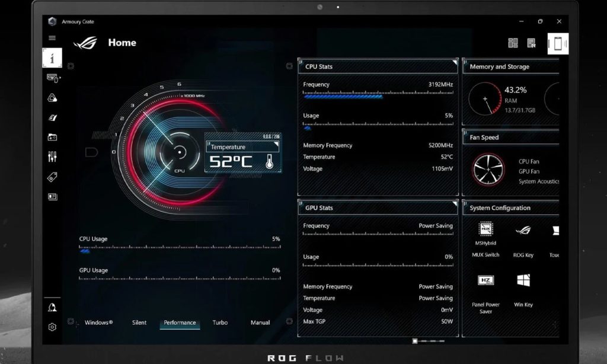Switch to Manual operating mode

coord(260,323)
